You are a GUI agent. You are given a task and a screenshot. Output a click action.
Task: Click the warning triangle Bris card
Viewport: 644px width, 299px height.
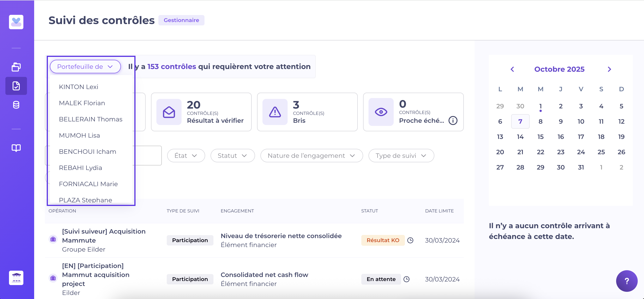(307, 112)
